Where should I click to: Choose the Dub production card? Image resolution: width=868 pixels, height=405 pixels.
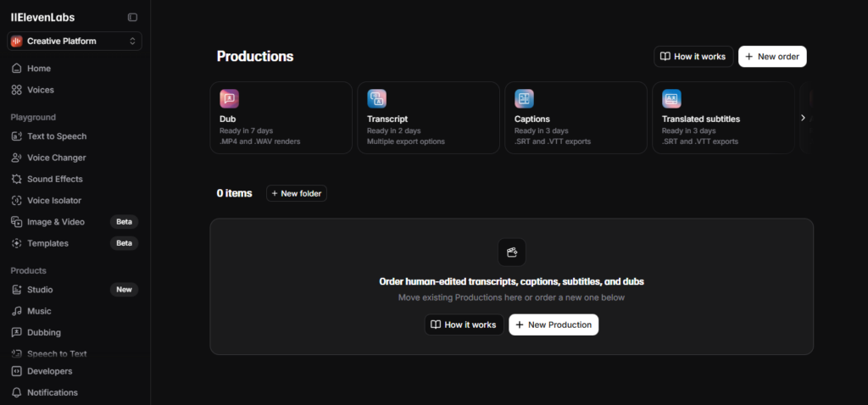click(x=281, y=118)
